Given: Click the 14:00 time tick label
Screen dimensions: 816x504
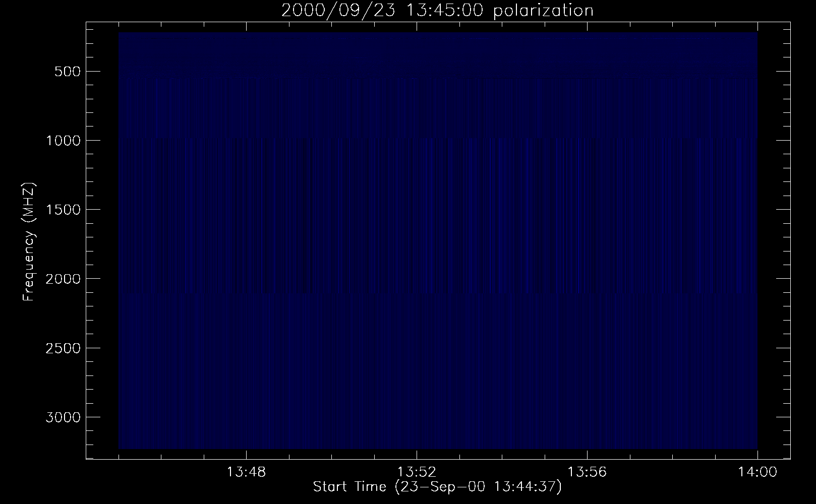Looking at the screenshot, I should (x=757, y=473).
